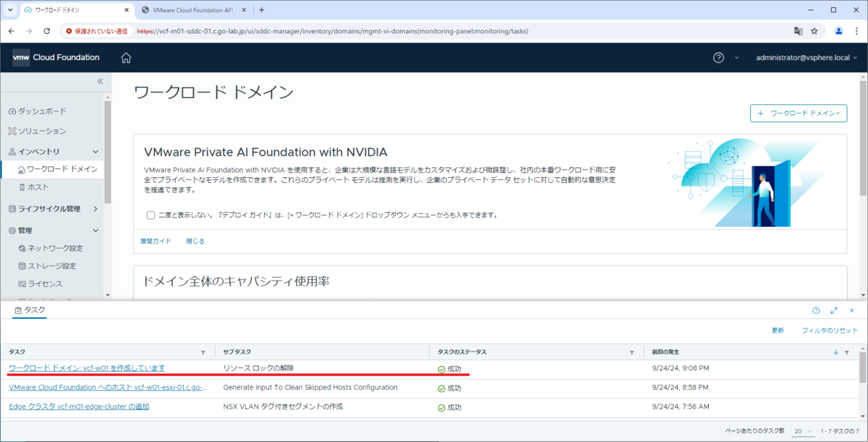This screenshot has width=868, height=442.
Task: Bookmark this page with the star icon
Action: click(x=814, y=31)
